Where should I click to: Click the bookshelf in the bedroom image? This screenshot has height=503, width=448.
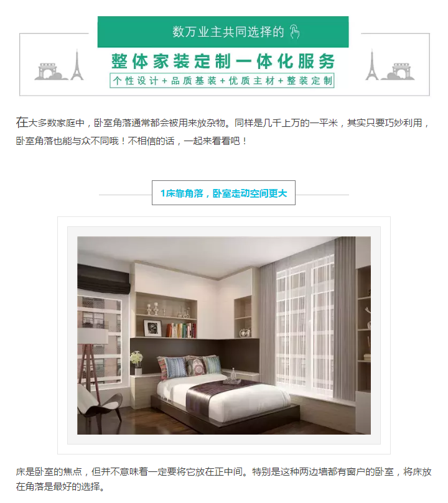click(x=166, y=315)
